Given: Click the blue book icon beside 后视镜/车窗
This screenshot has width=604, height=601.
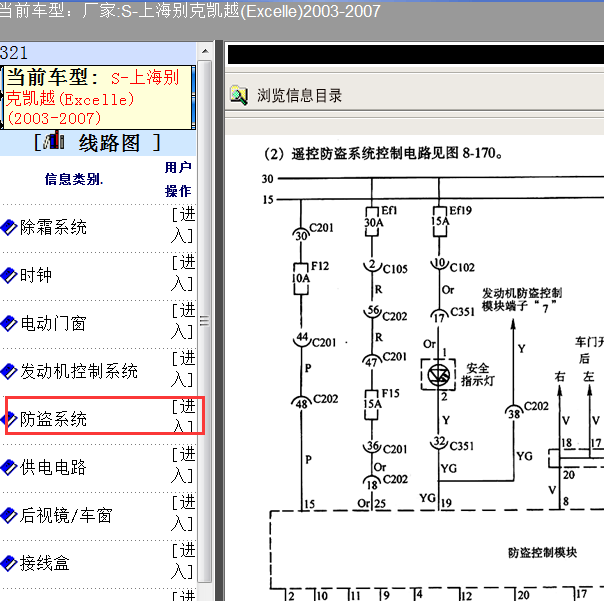Looking at the screenshot, I should click(8, 515).
